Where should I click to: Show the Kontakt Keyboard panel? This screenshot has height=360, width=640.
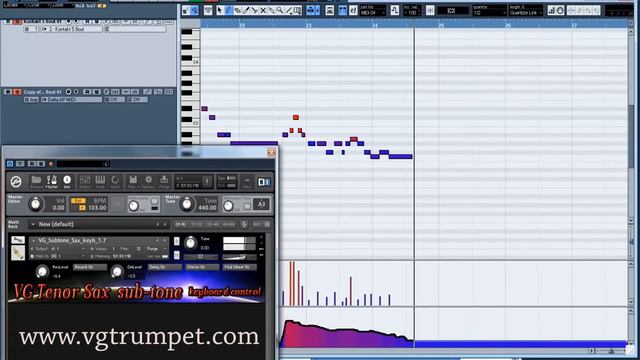point(100,182)
